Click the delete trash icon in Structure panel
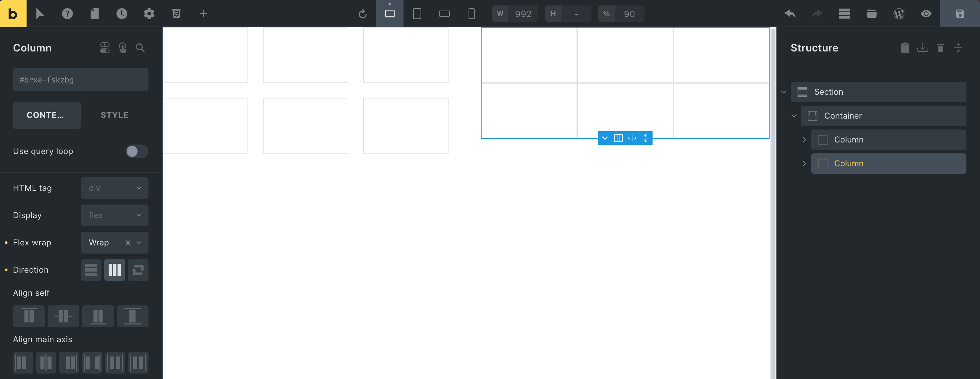The image size is (980, 379). pyautogui.click(x=941, y=48)
